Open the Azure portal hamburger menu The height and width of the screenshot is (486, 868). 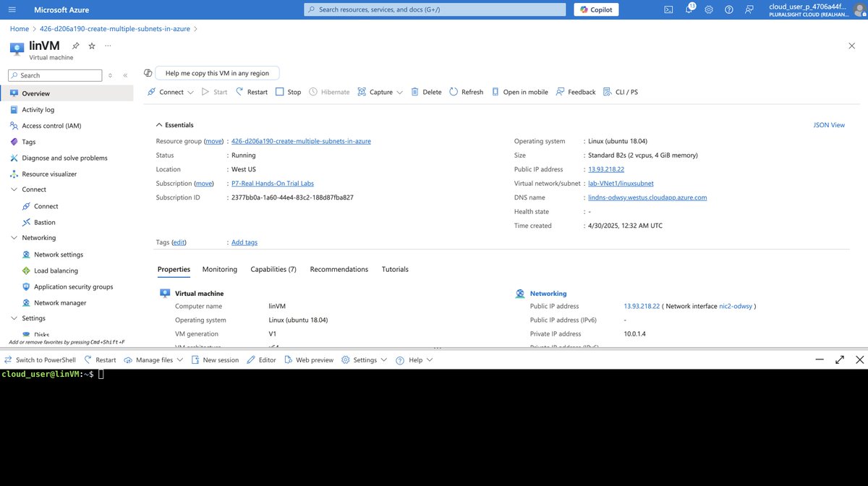coord(12,9)
